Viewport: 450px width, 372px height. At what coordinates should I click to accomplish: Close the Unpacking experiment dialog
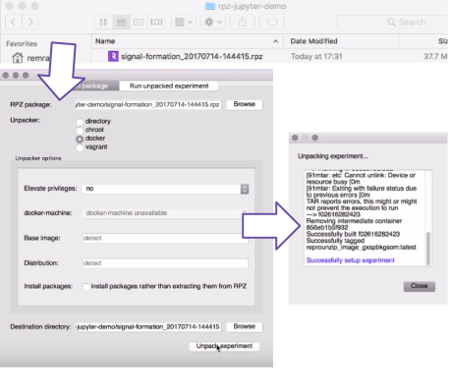click(x=419, y=286)
